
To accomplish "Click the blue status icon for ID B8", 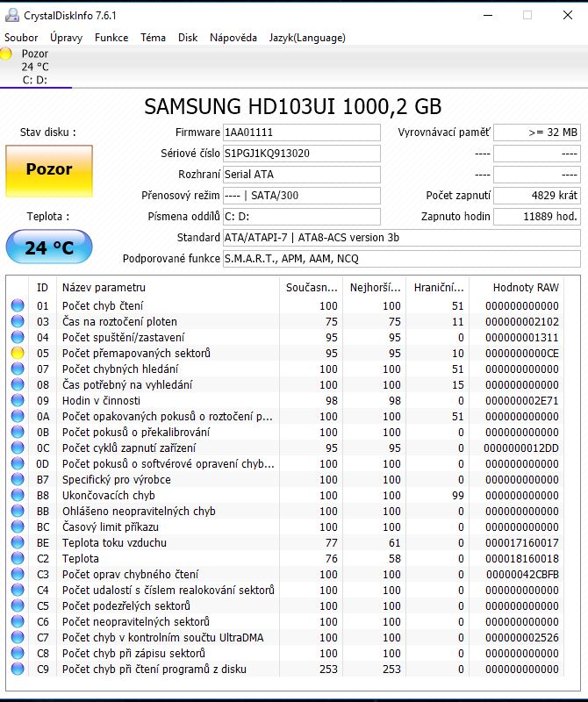I will coord(18,495).
